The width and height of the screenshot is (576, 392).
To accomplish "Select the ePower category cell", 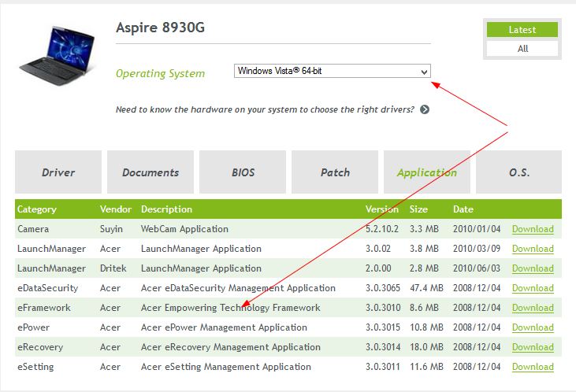I will tap(33, 327).
